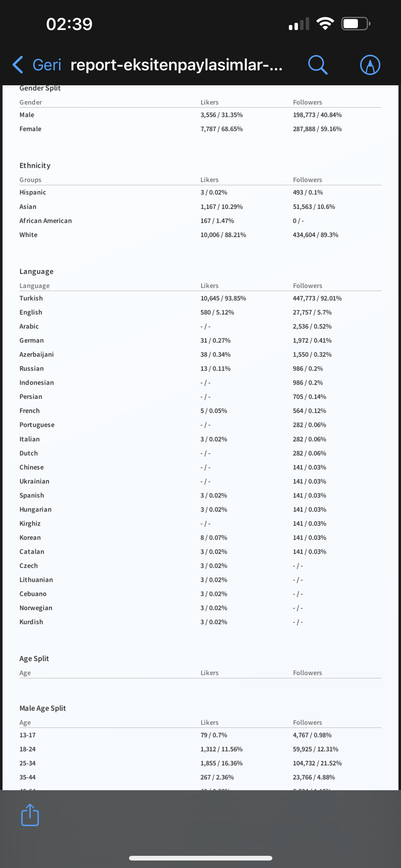The width and height of the screenshot is (401, 868).
Task: Tap the Female gender row
Action: 200,129
